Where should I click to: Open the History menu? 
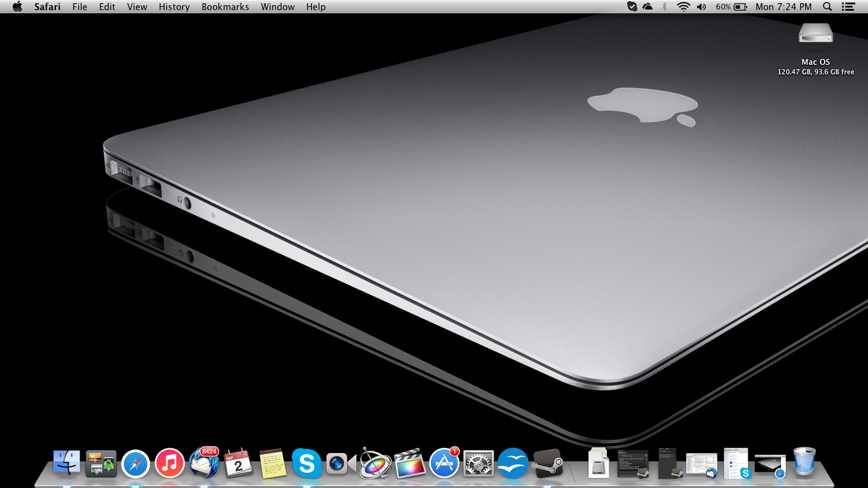(x=174, y=7)
